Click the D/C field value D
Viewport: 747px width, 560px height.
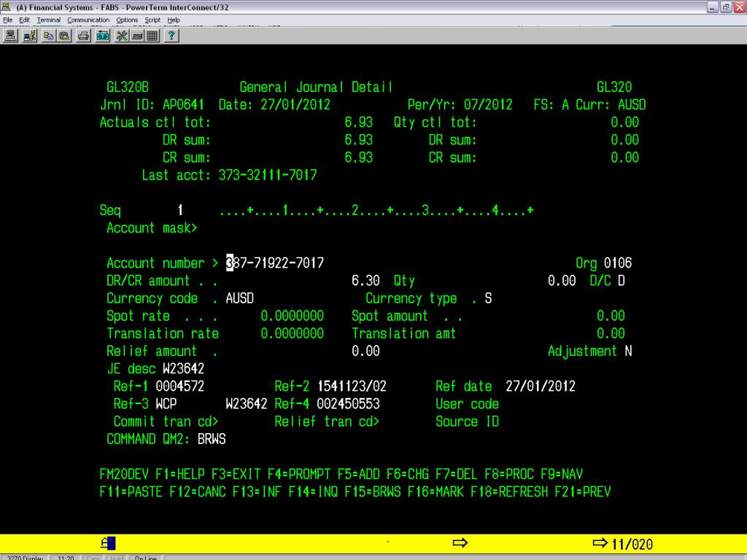click(x=622, y=281)
